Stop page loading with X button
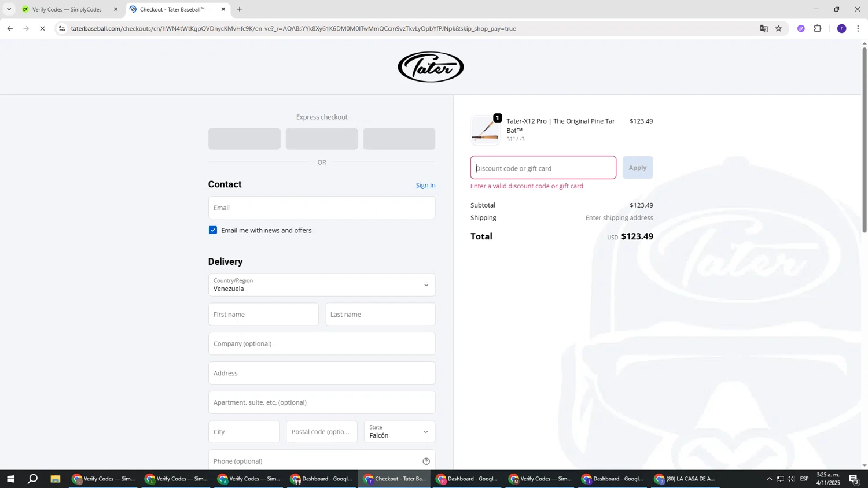 pos(42,28)
